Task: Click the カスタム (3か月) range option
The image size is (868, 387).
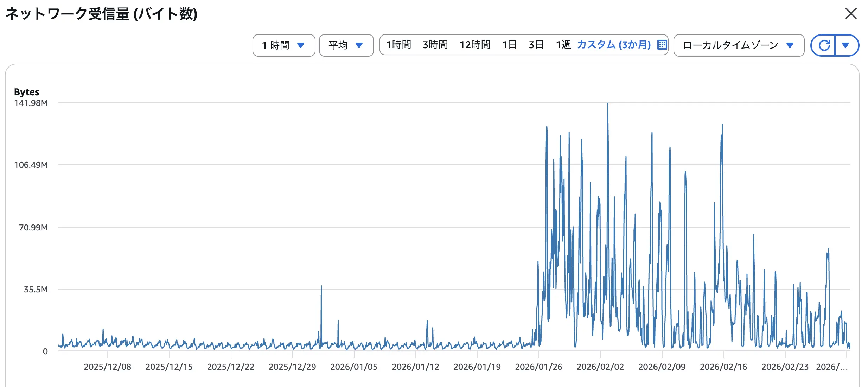Action: 614,45
